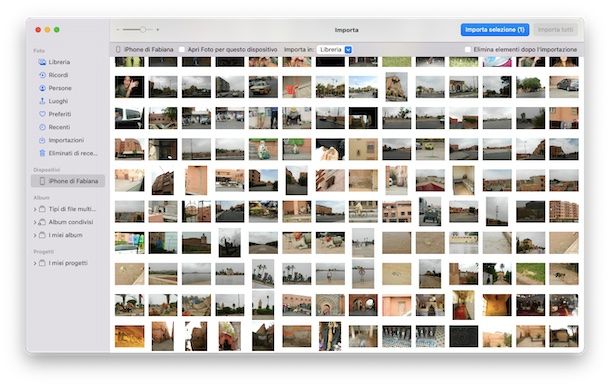Image resolution: width=610 pixels, height=387 pixels.
Task: Select Luoghi in the sidebar
Action: 58,101
